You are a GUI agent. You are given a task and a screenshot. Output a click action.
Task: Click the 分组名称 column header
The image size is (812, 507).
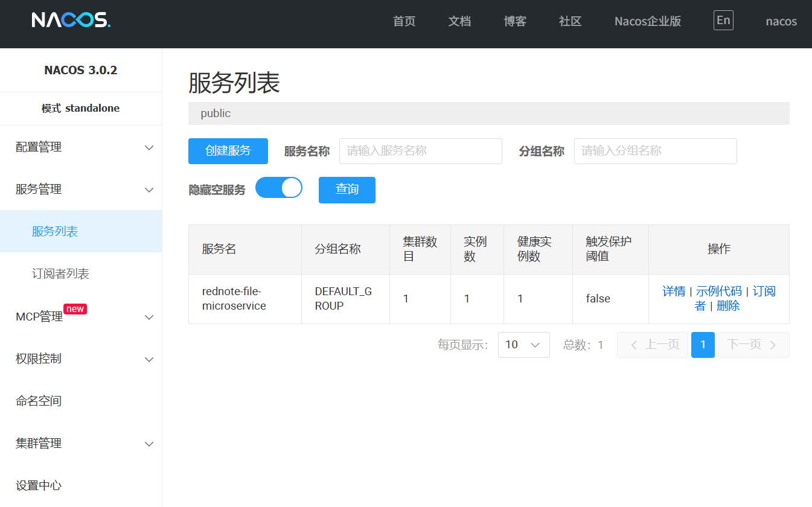pos(346,249)
